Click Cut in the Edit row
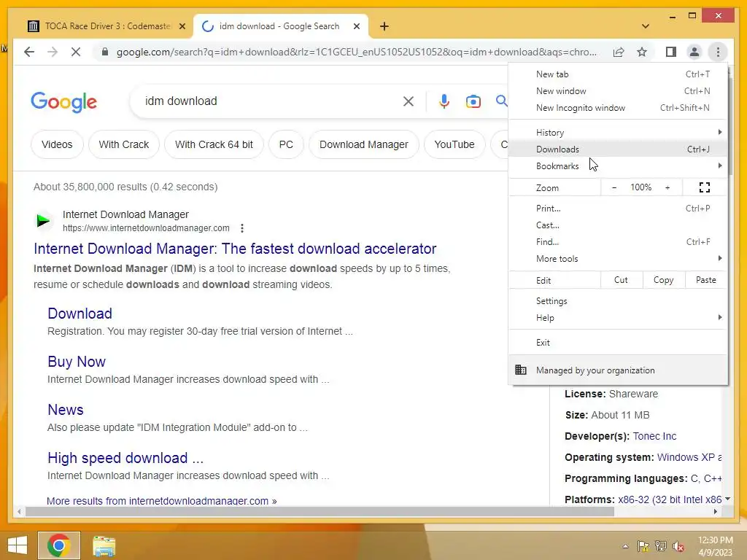This screenshot has height=560, width=747. tap(622, 280)
